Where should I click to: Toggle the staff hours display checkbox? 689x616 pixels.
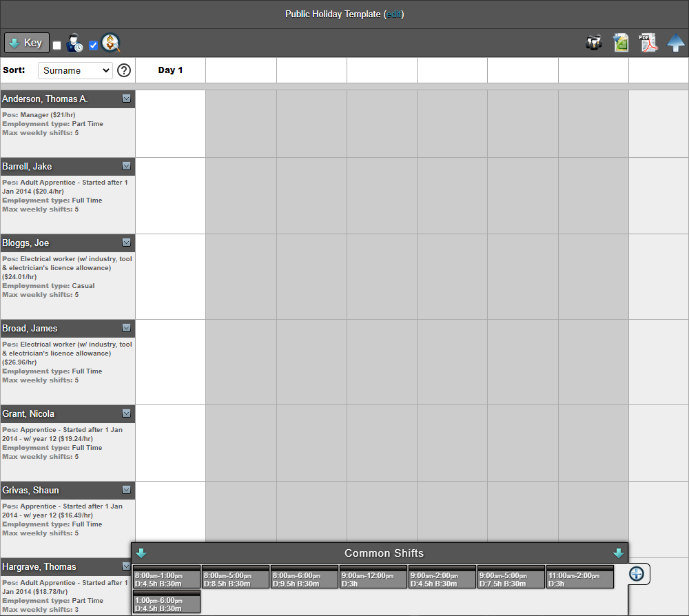tap(56, 45)
